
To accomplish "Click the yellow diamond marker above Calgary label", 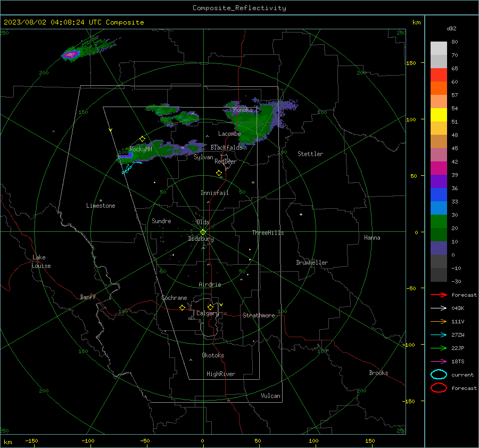I will click(x=210, y=307).
